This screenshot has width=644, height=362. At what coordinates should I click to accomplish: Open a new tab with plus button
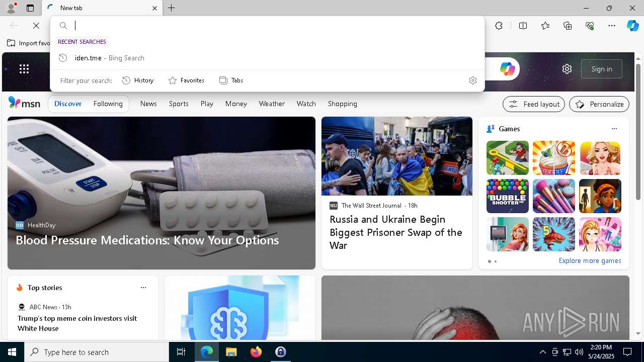pos(172,8)
